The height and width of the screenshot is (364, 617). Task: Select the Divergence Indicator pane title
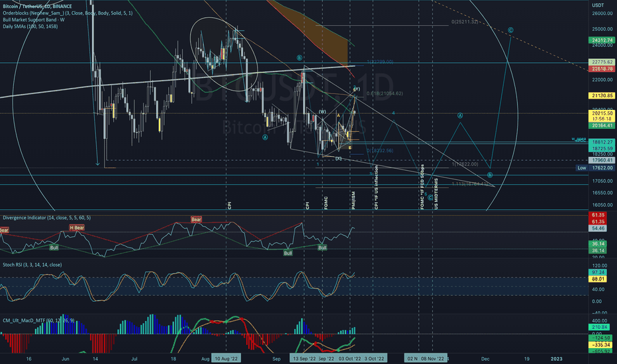47,218
